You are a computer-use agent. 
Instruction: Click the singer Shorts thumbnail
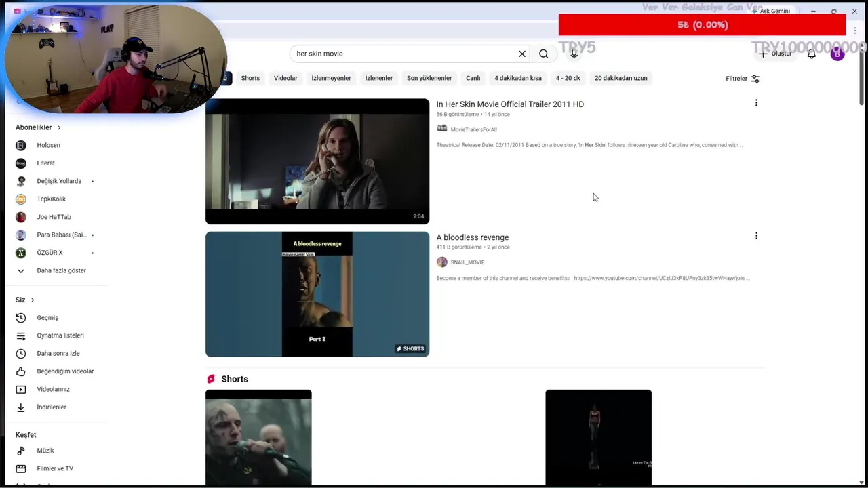[258, 437]
